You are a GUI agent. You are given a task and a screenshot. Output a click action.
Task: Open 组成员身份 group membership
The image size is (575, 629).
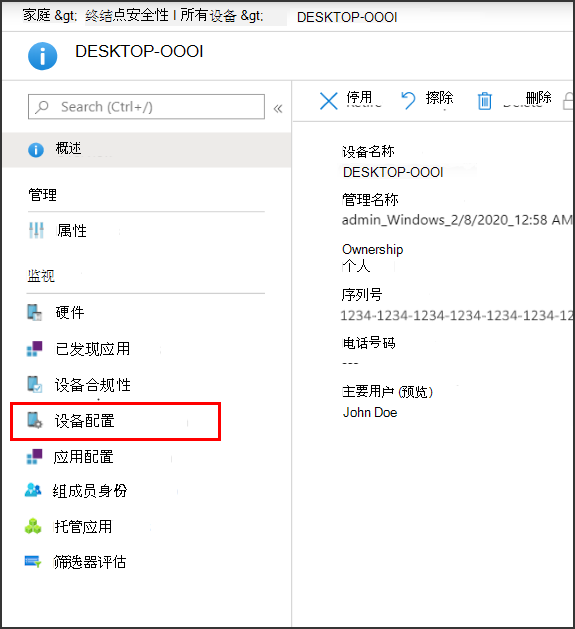pos(90,491)
